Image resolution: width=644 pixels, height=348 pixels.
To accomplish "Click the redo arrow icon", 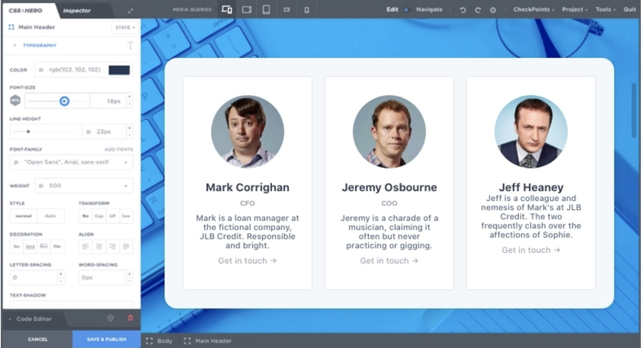I will [x=478, y=10].
